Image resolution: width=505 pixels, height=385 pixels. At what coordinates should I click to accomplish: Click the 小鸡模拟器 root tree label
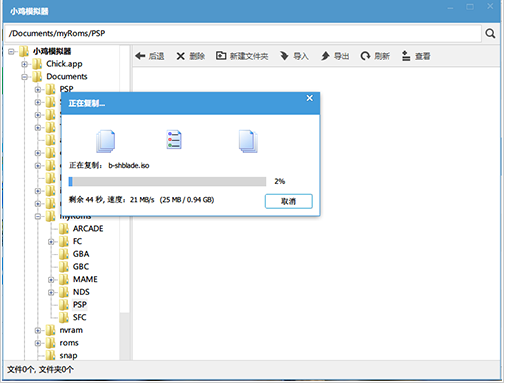(x=52, y=51)
